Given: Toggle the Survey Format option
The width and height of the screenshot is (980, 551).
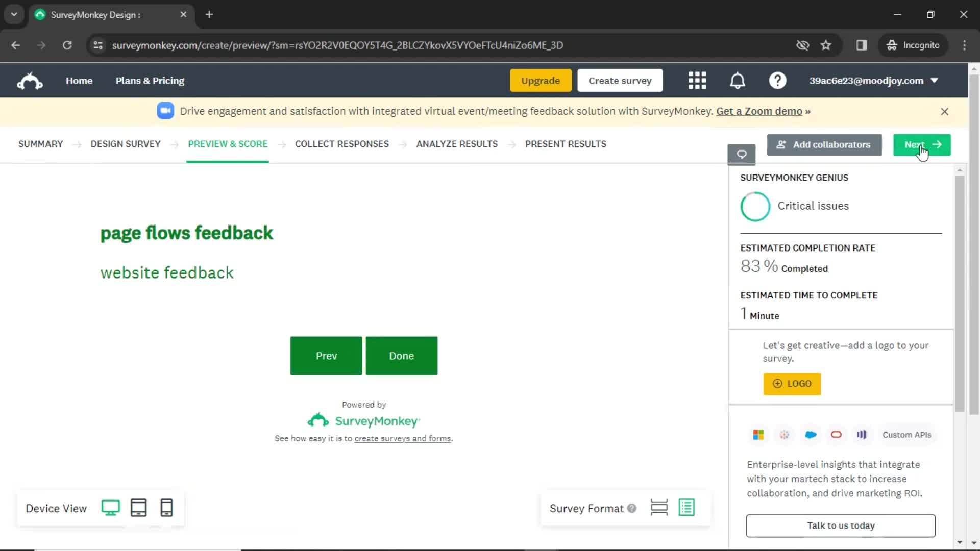Looking at the screenshot, I should click(x=658, y=508).
